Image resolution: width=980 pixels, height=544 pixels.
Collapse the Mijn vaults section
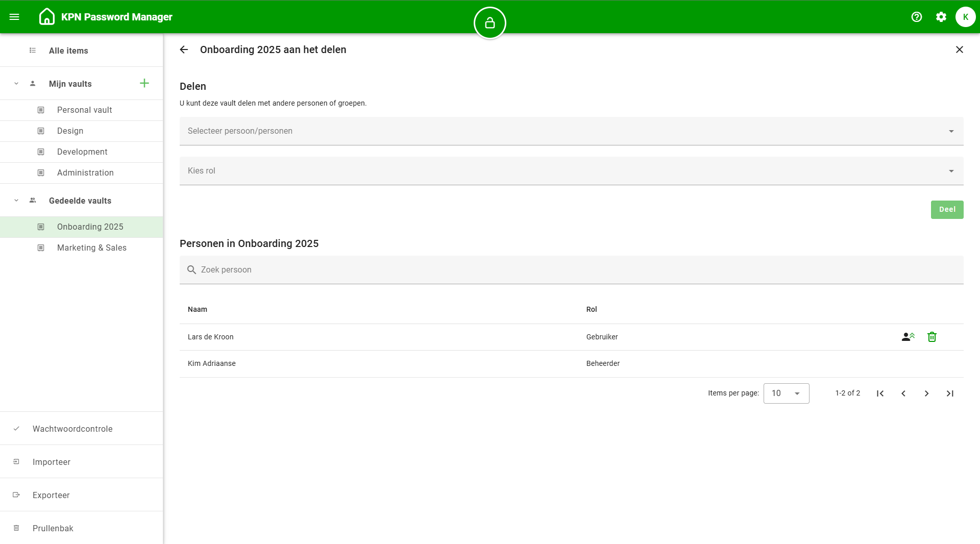tap(16, 84)
